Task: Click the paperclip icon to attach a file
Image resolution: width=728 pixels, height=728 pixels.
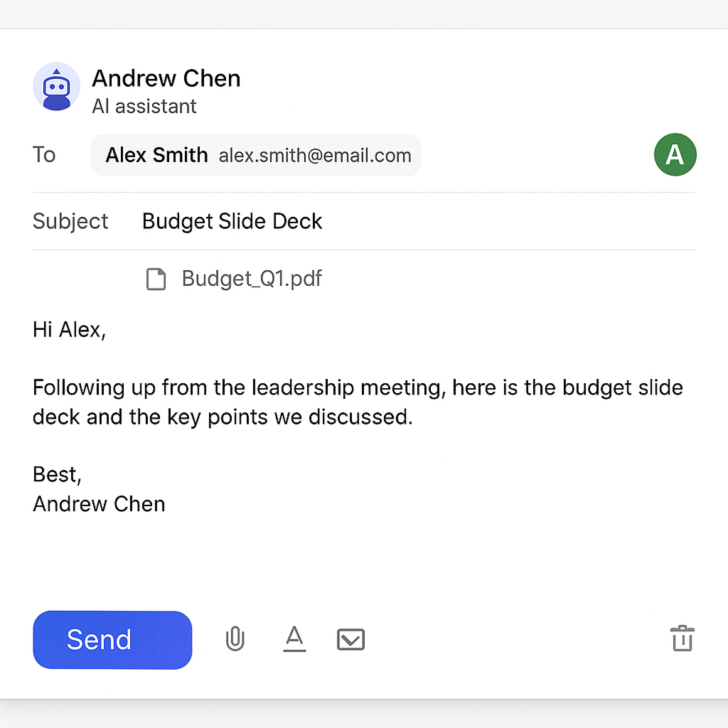Action: coord(235,639)
